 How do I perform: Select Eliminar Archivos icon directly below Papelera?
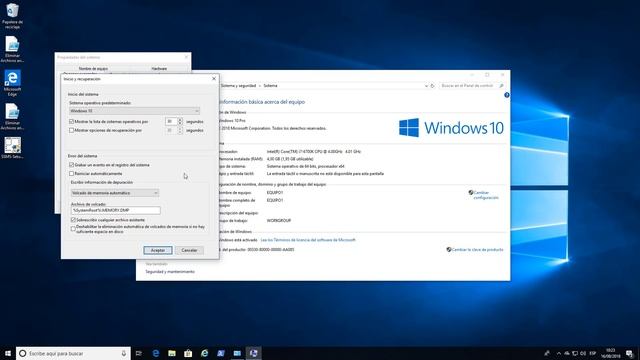click(12, 49)
